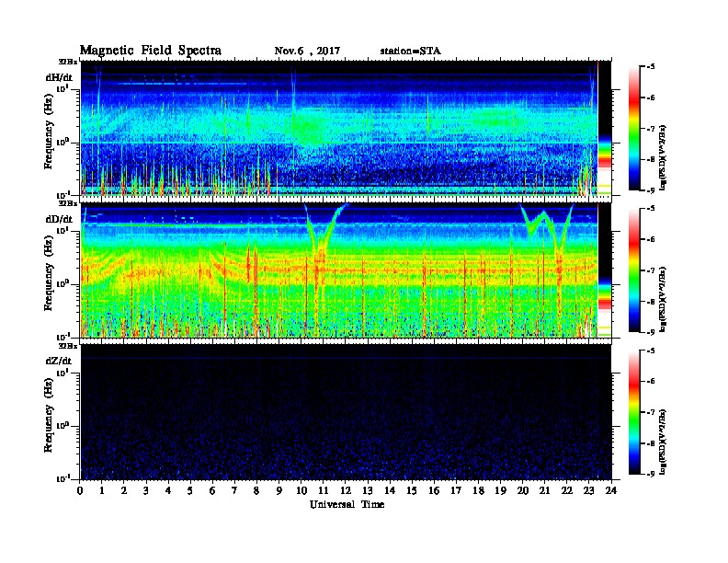Screen dimensions: 728x563
Task: Click hour tick "17" on the time axis
Action: click(x=457, y=490)
